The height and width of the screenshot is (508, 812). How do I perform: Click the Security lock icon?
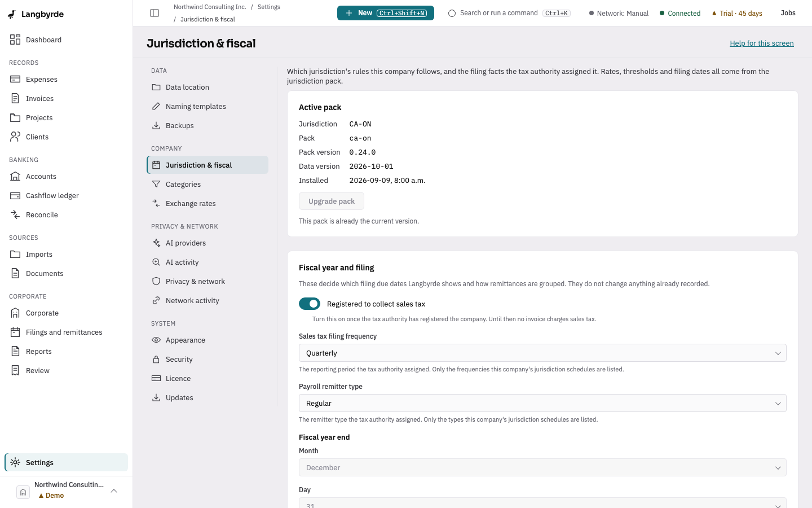tap(156, 359)
